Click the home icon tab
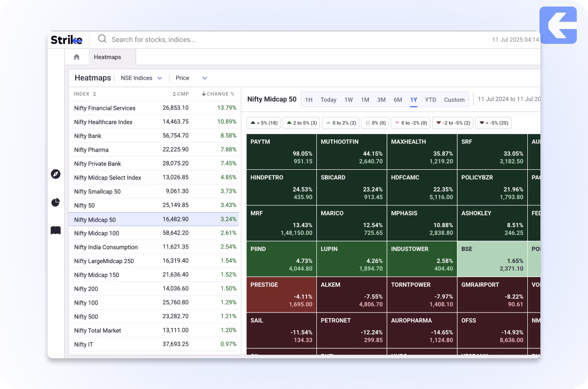 (x=77, y=57)
